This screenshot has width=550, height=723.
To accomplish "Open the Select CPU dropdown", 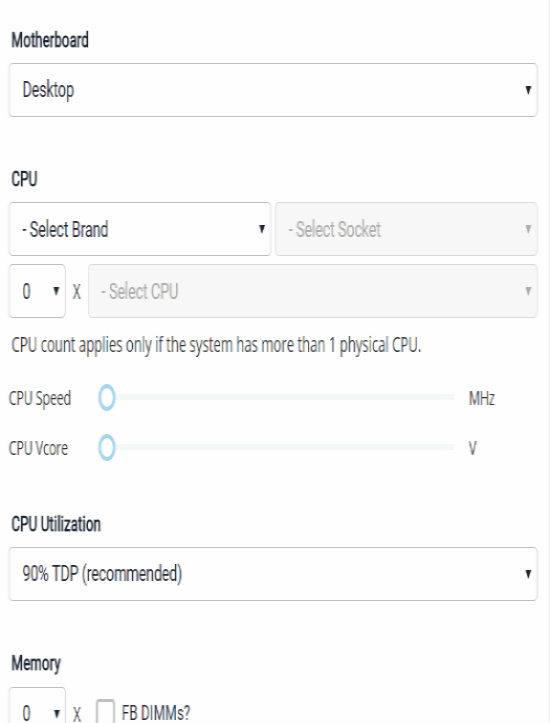I will 313,291.
